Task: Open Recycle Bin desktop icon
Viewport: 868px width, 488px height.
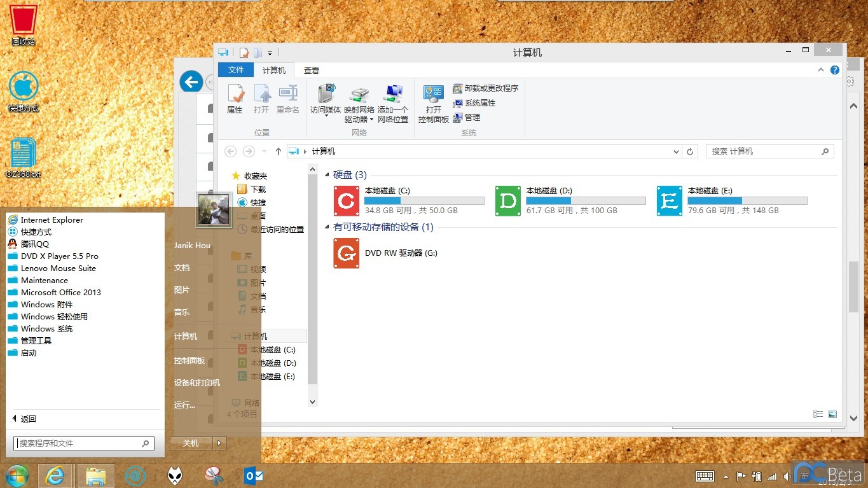Action: 24,24
